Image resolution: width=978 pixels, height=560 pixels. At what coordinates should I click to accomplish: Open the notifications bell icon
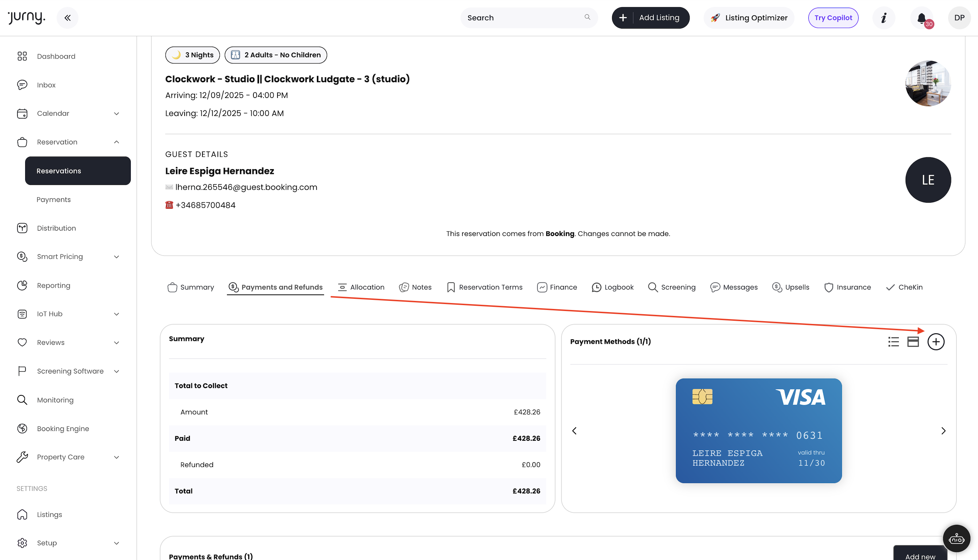(921, 18)
